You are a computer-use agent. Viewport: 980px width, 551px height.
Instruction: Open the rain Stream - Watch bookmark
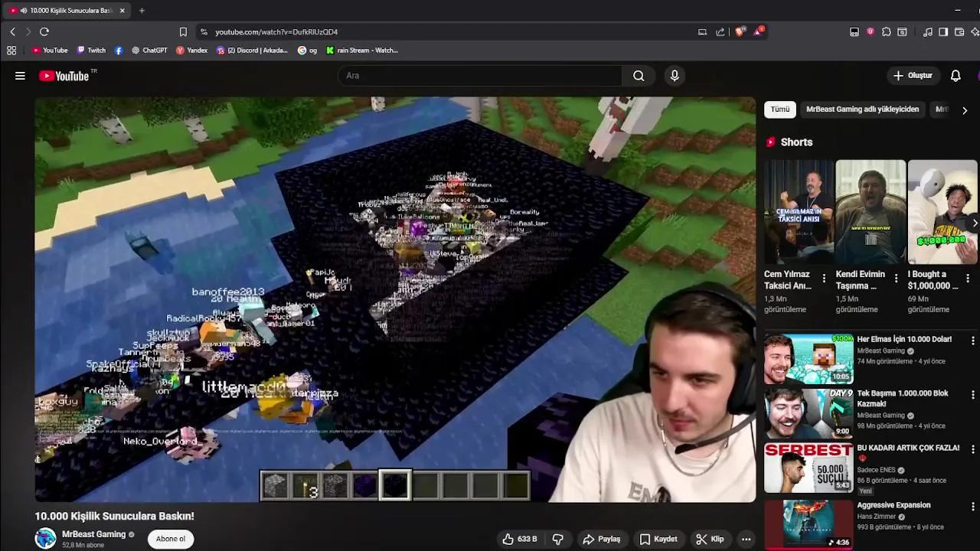point(361,51)
